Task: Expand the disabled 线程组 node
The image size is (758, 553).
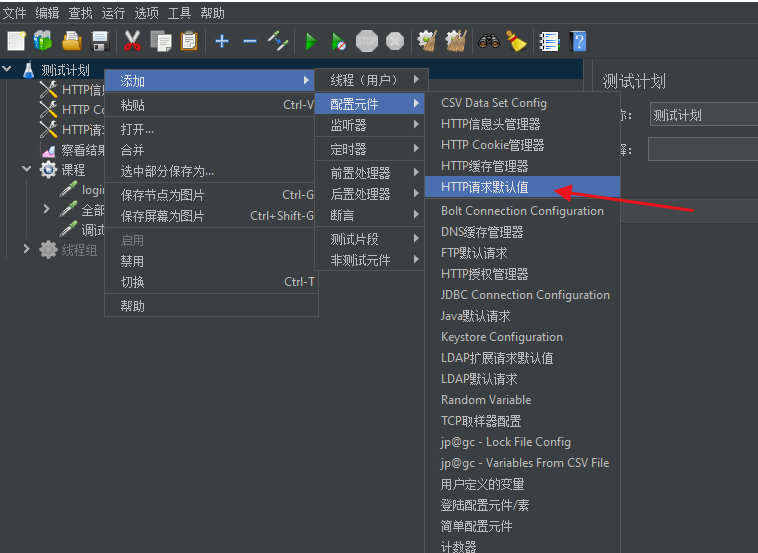Action: [x=27, y=249]
